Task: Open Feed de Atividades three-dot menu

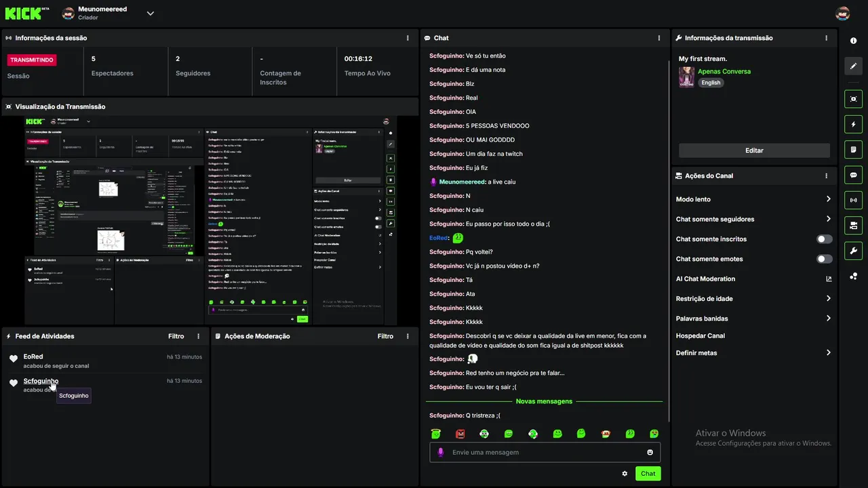Action: point(198,336)
